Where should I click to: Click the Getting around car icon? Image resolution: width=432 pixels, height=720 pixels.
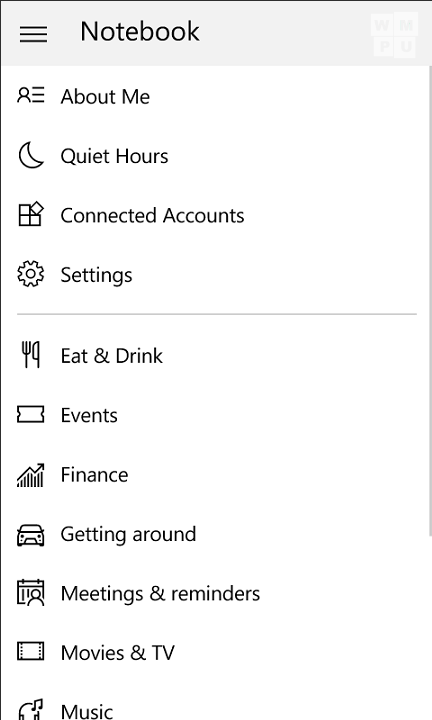pyautogui.click(x=31, y=535)
